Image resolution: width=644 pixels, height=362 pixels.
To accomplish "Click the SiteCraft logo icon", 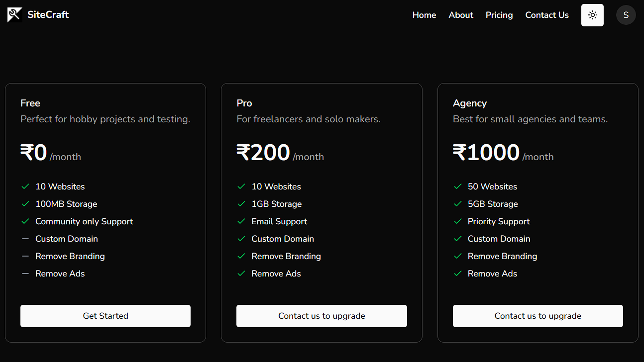I will pos(14,15).
